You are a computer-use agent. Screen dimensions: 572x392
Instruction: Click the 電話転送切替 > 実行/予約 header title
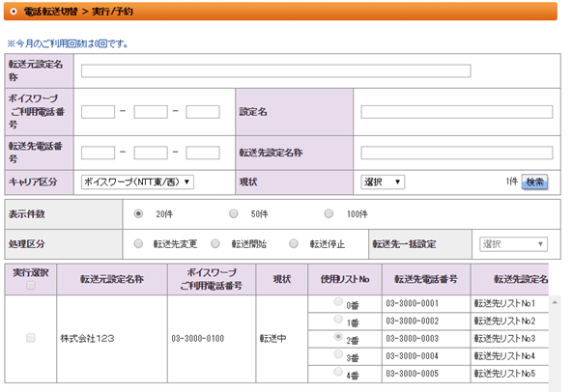(x=78, y=12)
